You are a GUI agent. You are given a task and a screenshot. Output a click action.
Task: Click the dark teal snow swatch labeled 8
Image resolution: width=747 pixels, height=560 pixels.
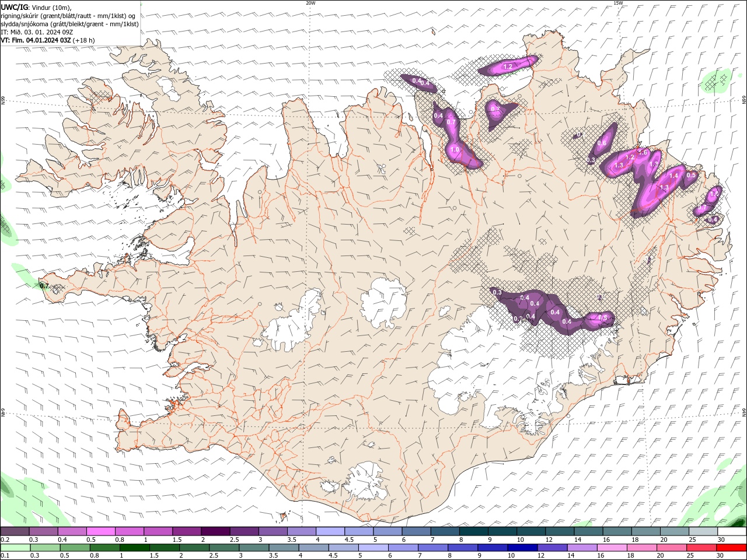[473, 531]
